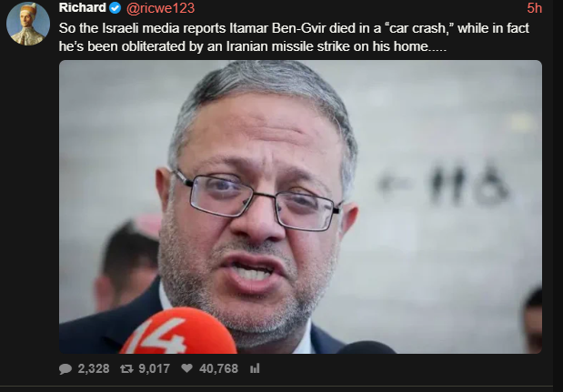The height and width of the screenshot is (392, 563).
Task: View the 2,328 replies count
Action: click(94, 368)
